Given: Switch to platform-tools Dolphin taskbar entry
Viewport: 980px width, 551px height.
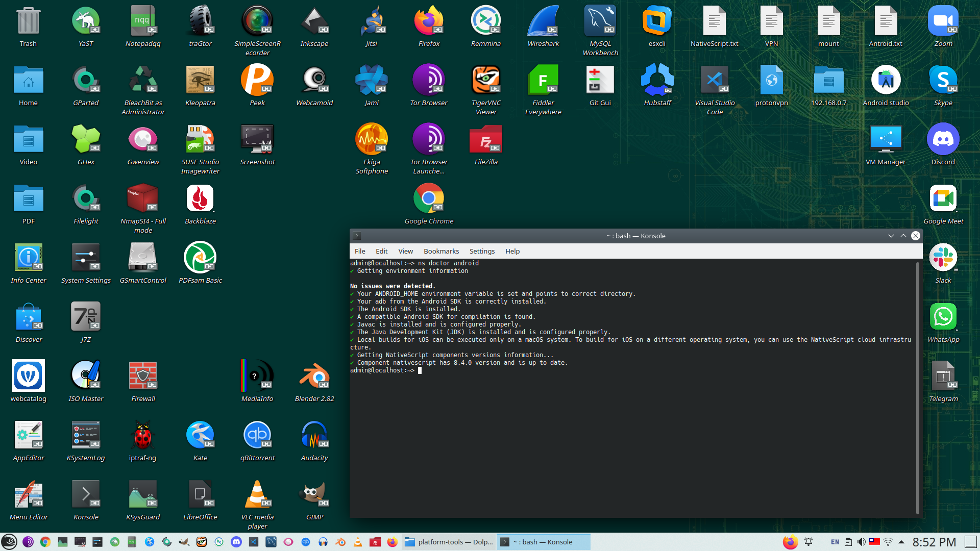Looking at the screenshot, I should coord(449,542).
